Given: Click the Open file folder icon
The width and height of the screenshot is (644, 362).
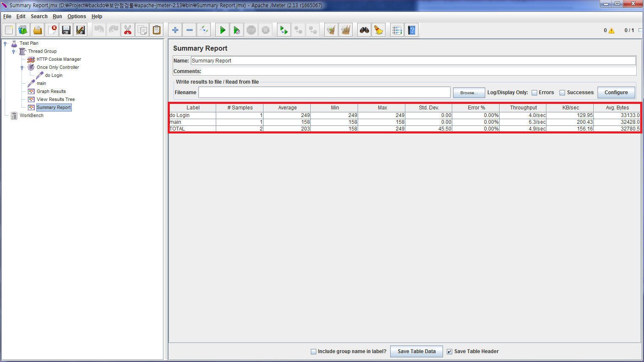Looking at the screenshot, I should (x=38, y=30).
